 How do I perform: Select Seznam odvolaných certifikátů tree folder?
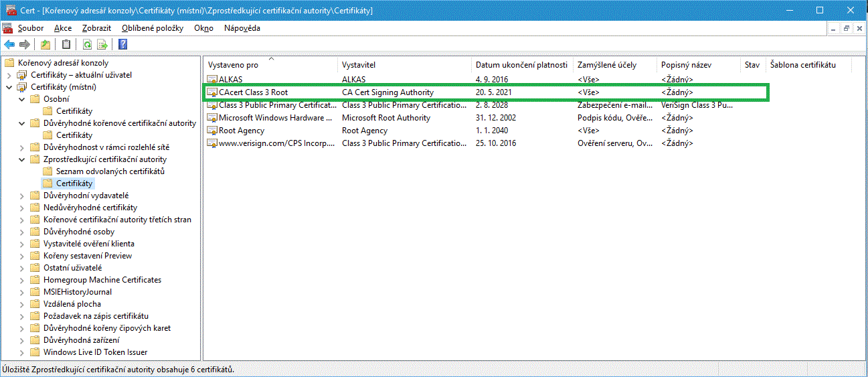110,171
